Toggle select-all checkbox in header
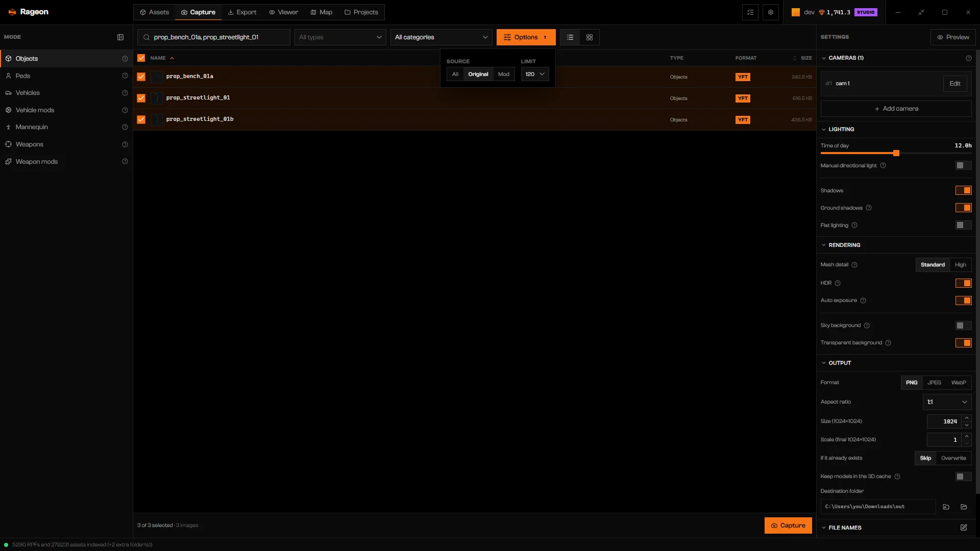 [x=141, y=58]
